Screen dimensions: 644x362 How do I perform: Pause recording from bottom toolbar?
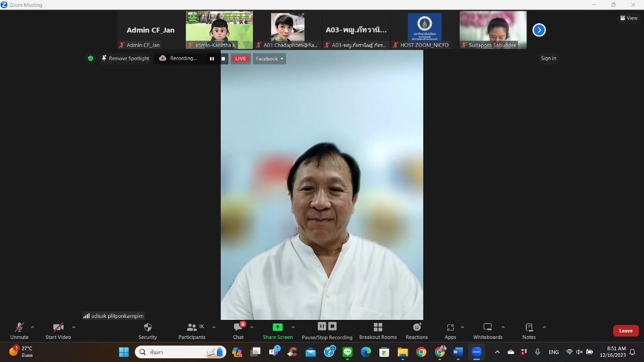point(322,326)
